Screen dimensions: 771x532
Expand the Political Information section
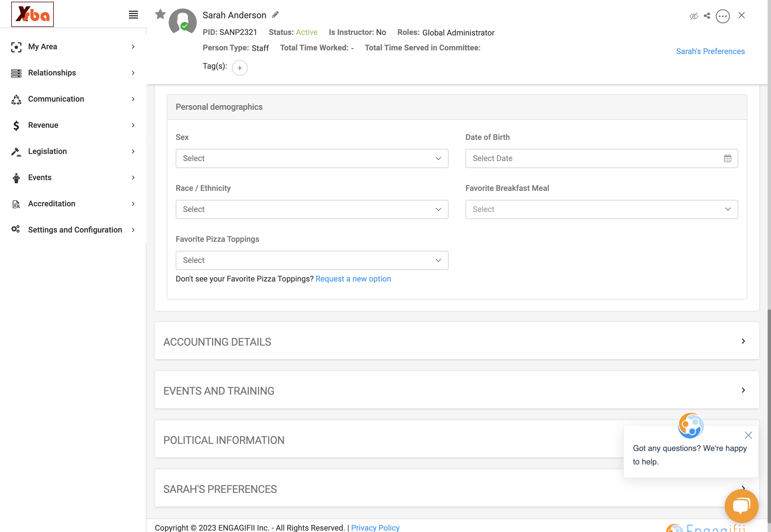[x=457, y=439]
